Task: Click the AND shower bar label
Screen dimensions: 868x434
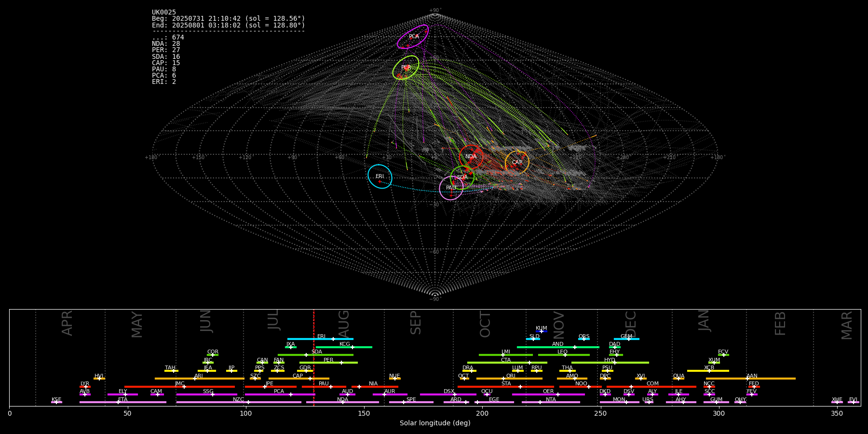Action: click(x=558, y=344)
